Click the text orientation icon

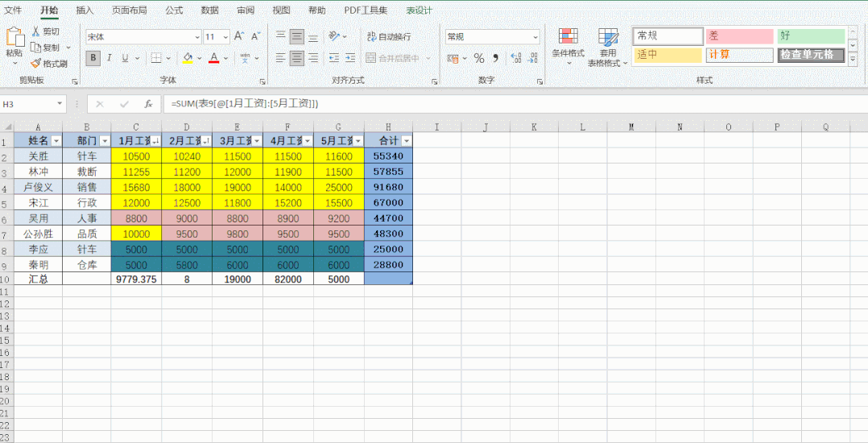pos(334,36)
